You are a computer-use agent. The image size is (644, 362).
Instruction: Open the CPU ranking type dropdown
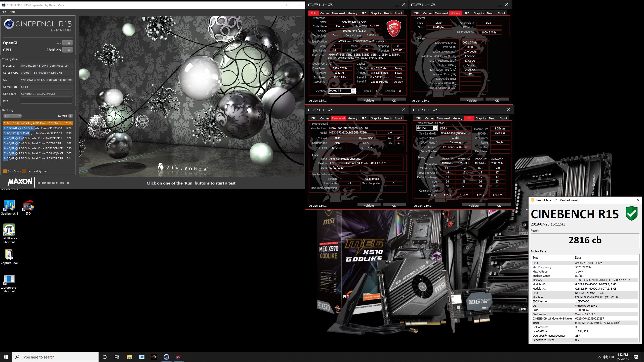click(12, 116)
